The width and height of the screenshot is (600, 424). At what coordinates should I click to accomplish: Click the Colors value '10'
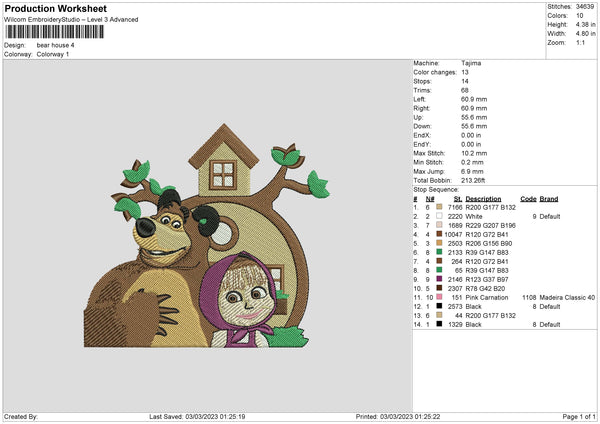coord(580,16)
